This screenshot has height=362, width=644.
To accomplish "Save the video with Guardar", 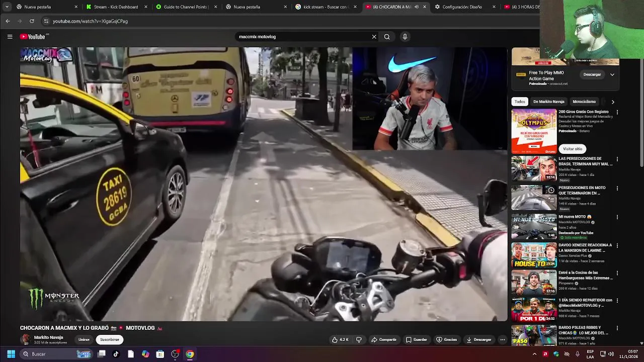I will (x=417, y=340).
